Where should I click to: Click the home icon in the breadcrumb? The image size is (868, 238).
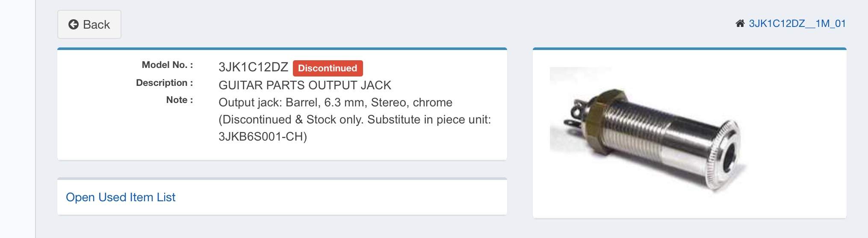(740, 24)
